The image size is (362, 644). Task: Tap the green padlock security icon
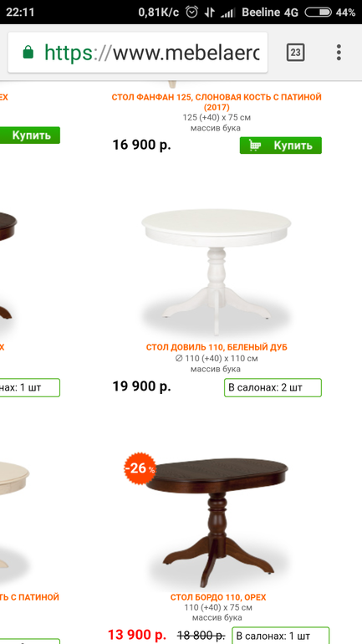[x=28, y=52]
